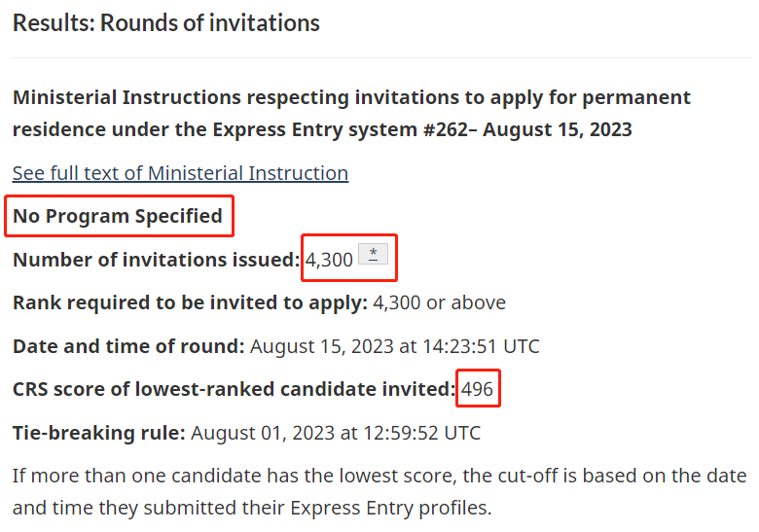Click the cut-off explanation paragraph text

click(379, 491)
